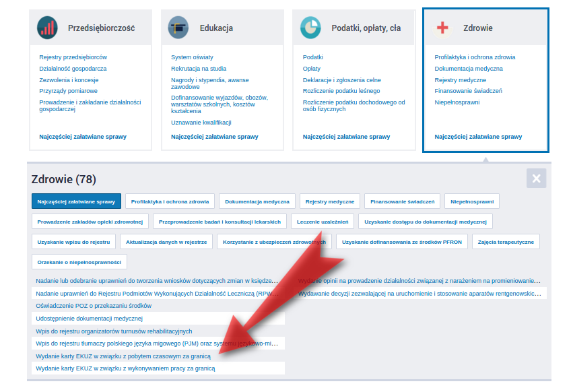Open Dokumentacja medyczna link in Zdrowie card
This screenshot has height=392, width=571.
coord(469,69)
